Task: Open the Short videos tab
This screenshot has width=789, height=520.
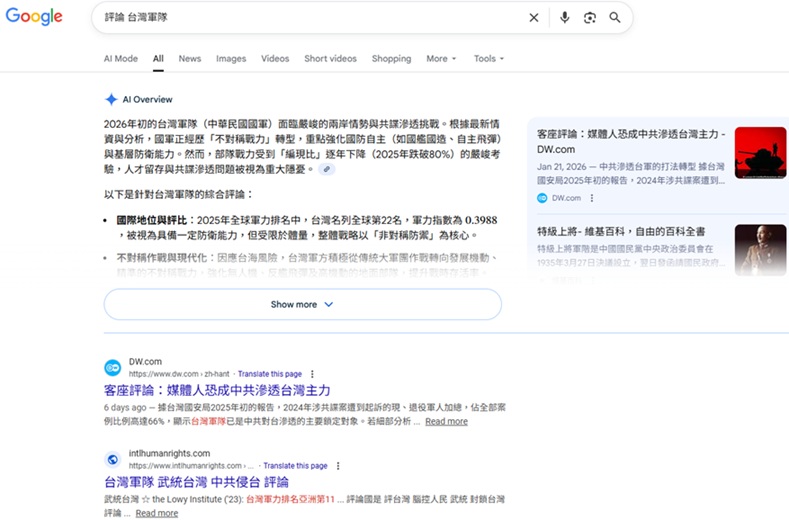Action: 330,59
